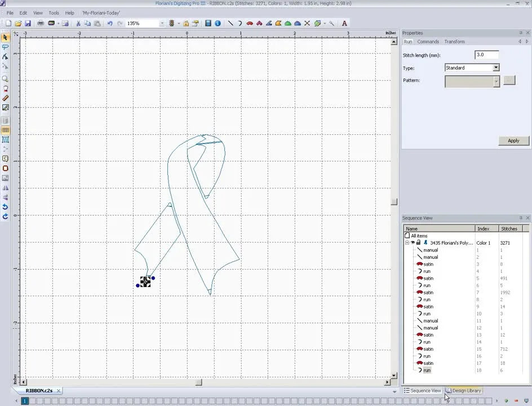Click the horizontal scrollbar thumb of the canvas
The height and width of the screenshot is (406, 532).
pyautogui.click(x=199, y=382)
